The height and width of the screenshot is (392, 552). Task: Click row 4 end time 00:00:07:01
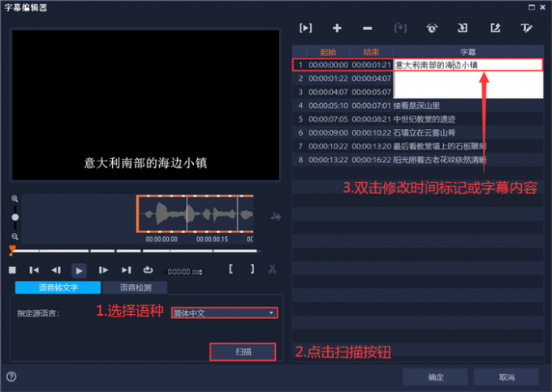tap(372, 106)
